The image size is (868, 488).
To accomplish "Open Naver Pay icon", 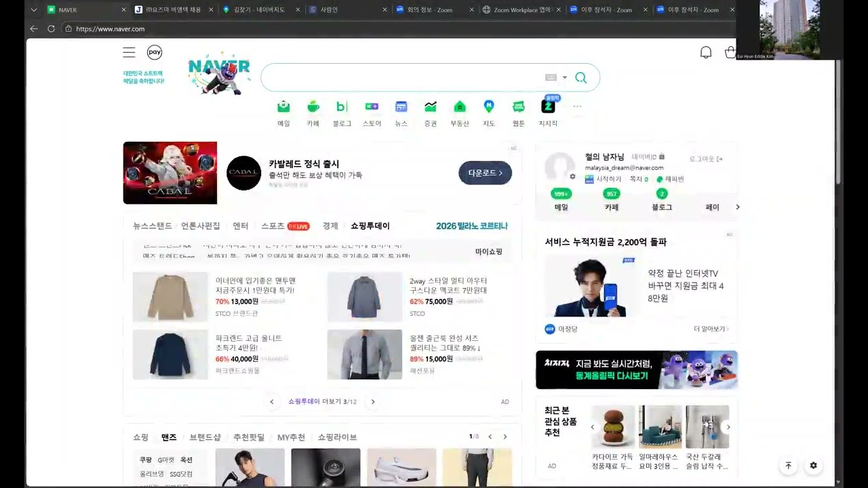I will coord(155,52).
